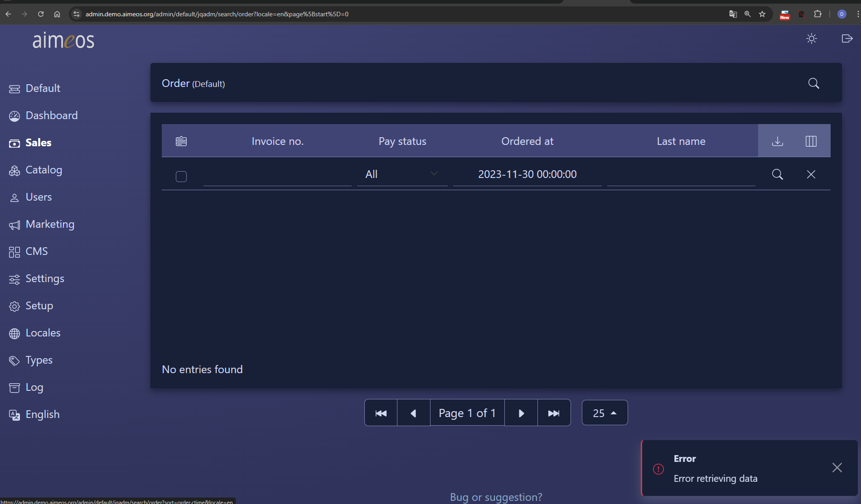This screenshot has height=504, width=861.
Task: Open the column selector icon
Action: coord(811,141)
